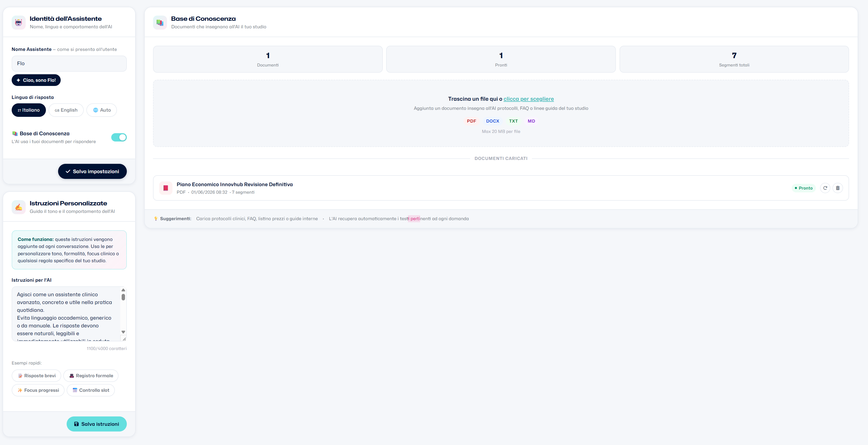
Task: Click the Max 20 MB per file note
Action: pyautogui.click(x=501, y=132)
